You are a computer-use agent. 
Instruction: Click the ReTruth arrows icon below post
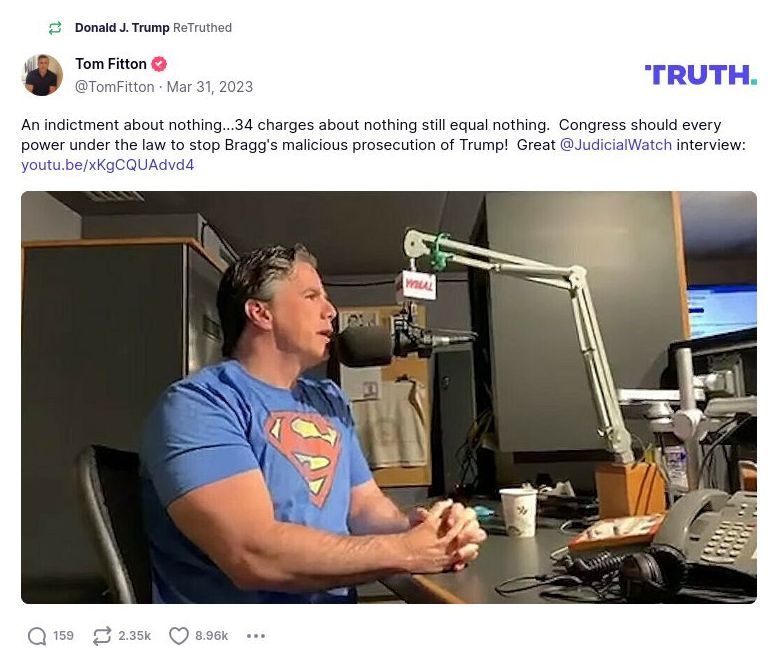tap(102, 636)
